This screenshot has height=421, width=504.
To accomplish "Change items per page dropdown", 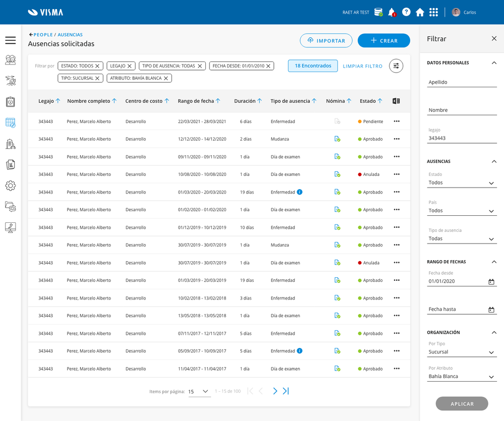I will pyautogui.click(x=199, y=391).
